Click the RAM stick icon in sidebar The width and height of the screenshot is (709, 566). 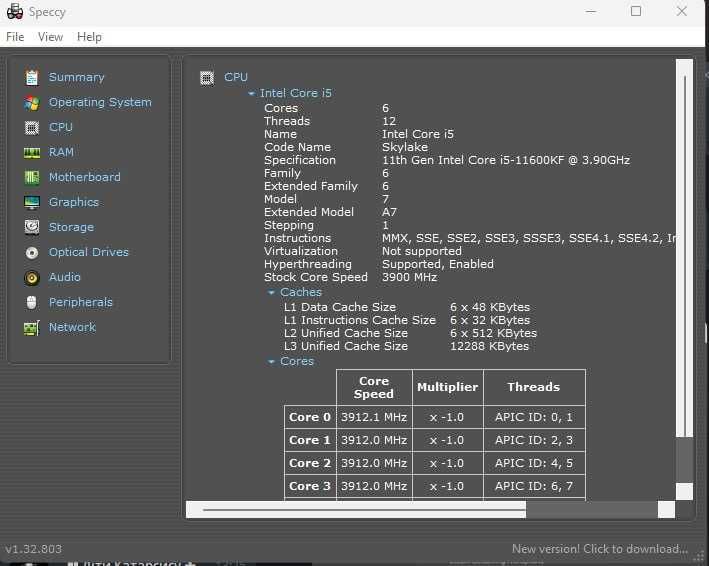pos(32,153)
